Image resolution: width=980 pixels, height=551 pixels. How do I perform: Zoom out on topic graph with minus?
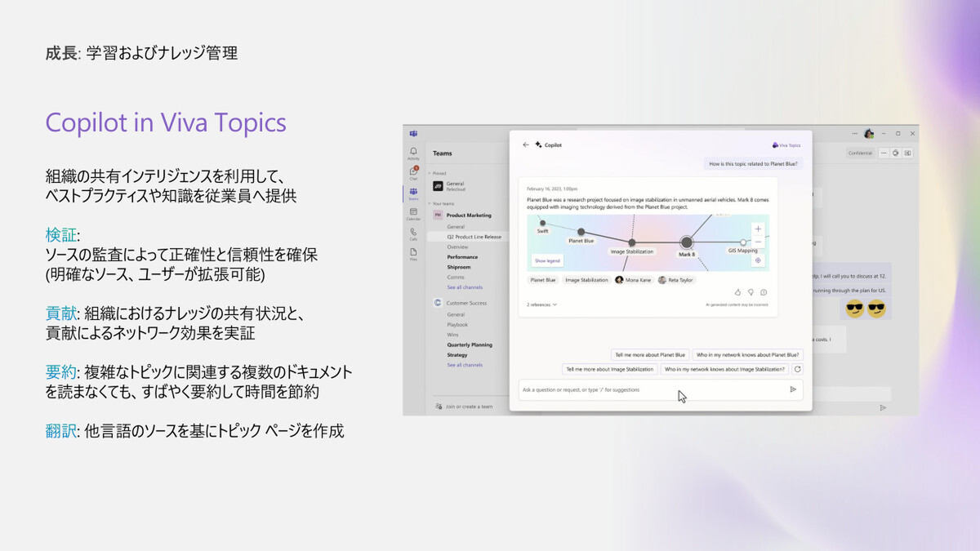coord(758,242)
